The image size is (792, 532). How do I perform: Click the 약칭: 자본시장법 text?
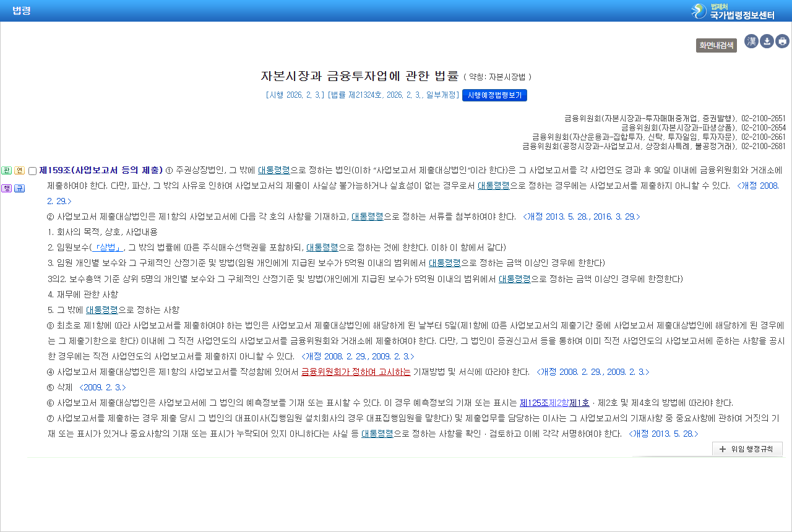pos(497,77)
